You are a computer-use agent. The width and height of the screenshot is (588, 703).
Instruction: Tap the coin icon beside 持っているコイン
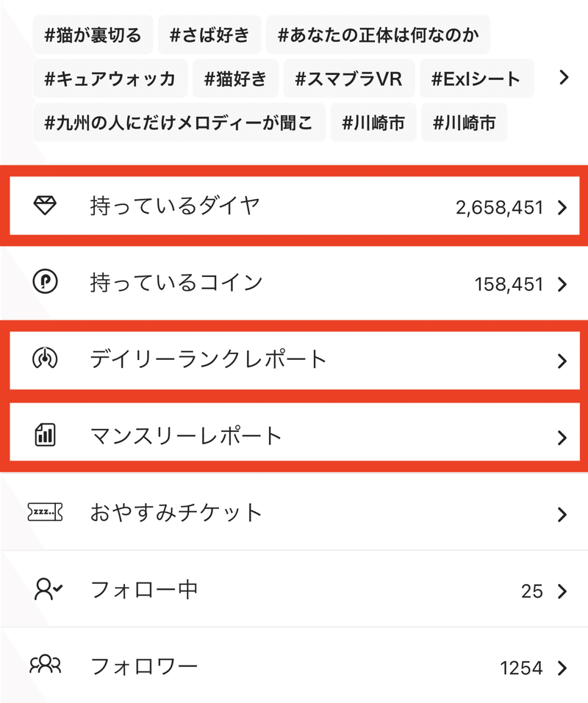tap(45, 281)
